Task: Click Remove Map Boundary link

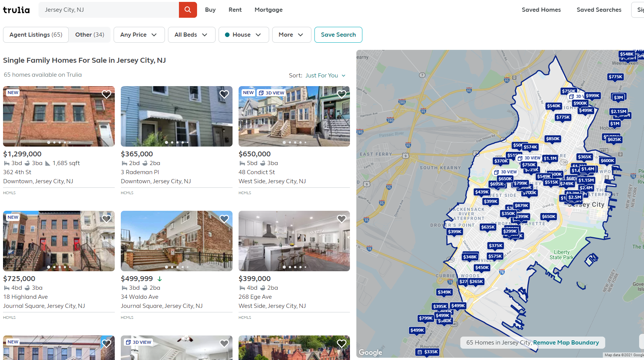Action: (x=566, y=343)
